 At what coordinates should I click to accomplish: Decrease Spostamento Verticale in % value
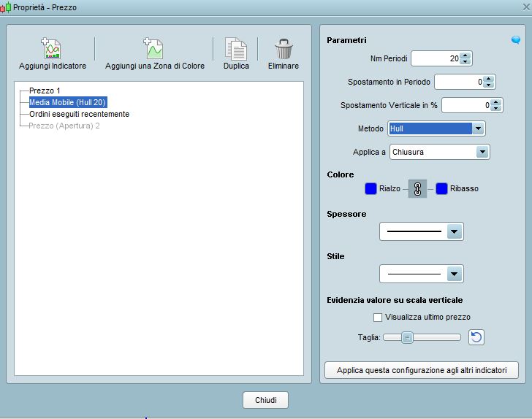click(495, 108)
